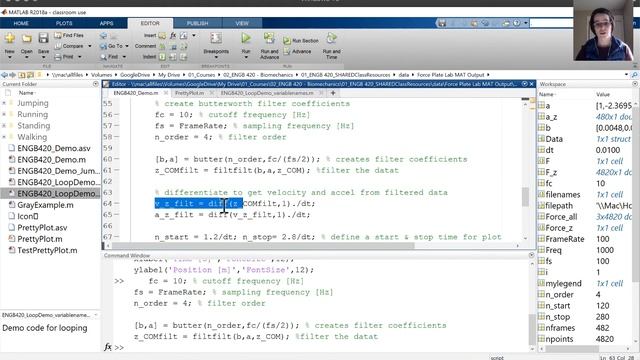
Task: Click the address bar search magnifier icon
Action: coord(634,75)
